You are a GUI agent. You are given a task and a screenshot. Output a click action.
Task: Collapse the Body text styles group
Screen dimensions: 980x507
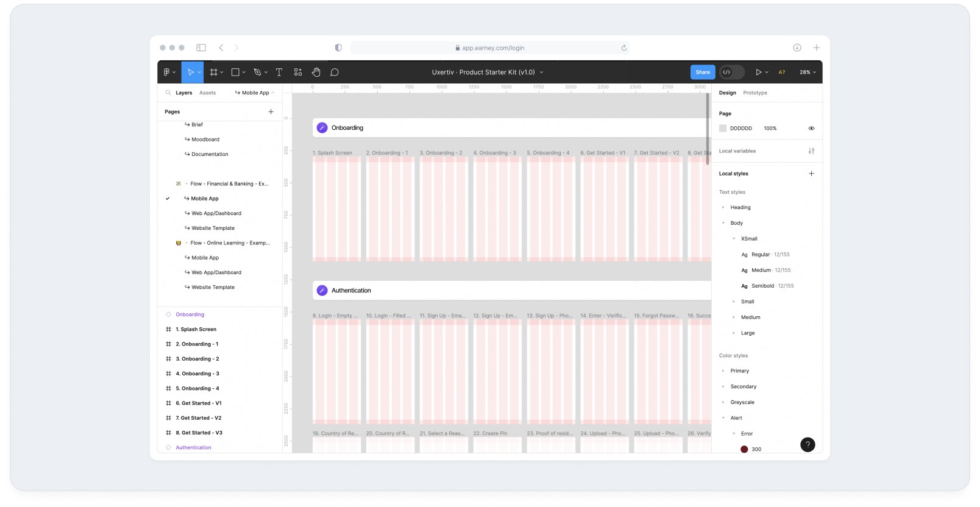point(723,223)
